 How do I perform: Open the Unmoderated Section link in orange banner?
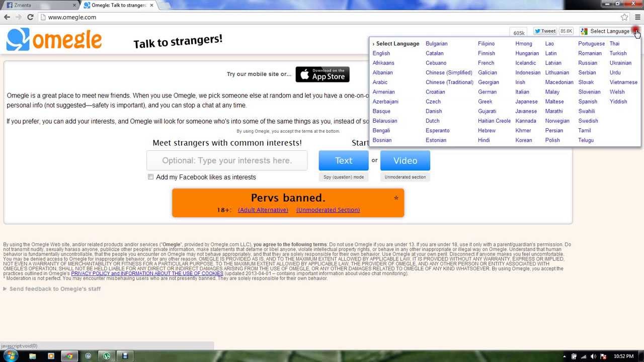pyautogui.click(x=328, y=210)
